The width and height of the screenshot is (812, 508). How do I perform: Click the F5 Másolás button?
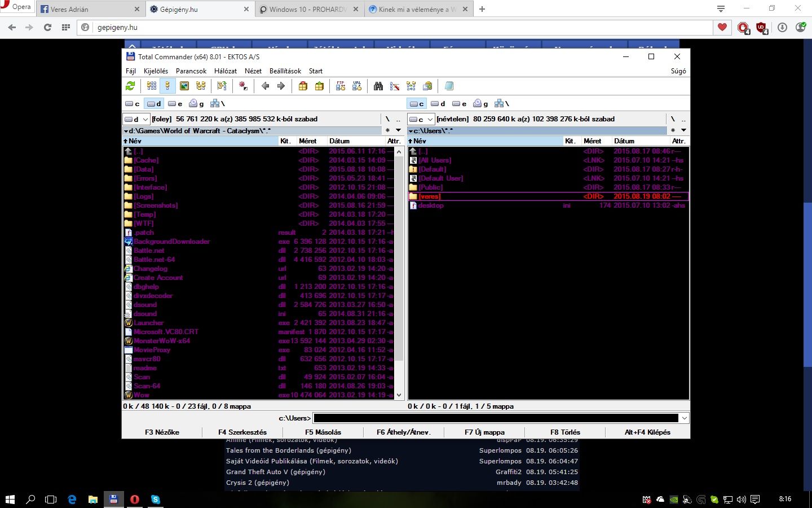(323, 432)
